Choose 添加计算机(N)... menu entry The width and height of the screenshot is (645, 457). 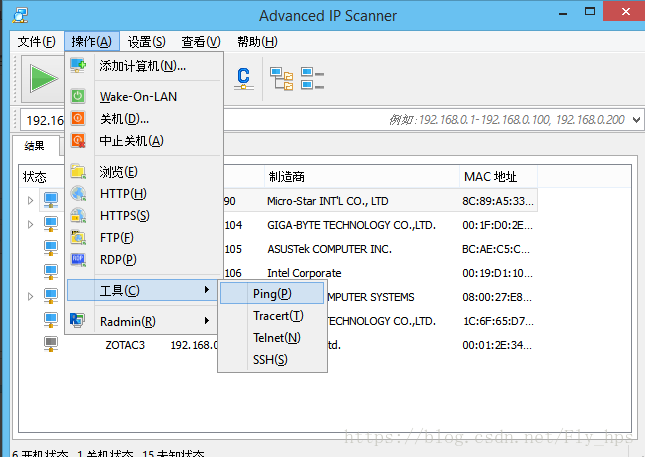144,66
